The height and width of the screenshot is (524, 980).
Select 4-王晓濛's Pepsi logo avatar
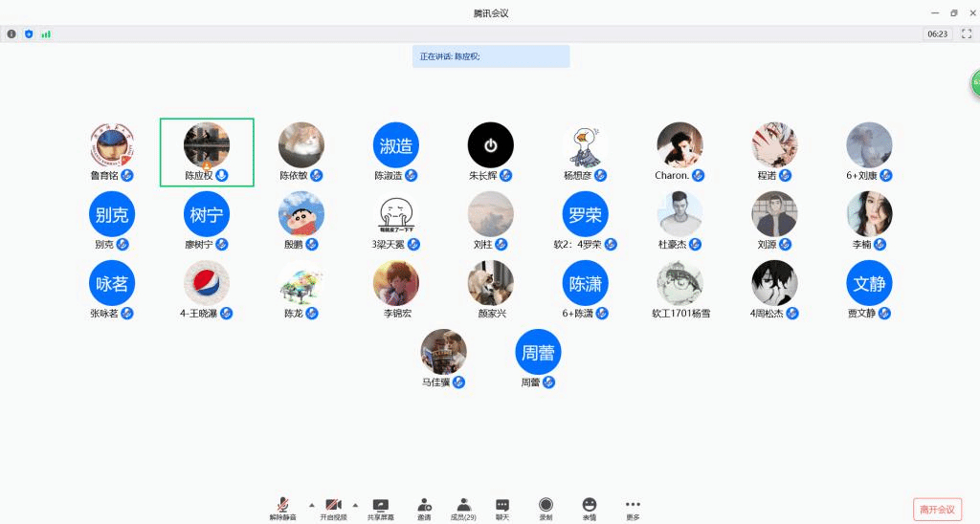click(206, 283)
